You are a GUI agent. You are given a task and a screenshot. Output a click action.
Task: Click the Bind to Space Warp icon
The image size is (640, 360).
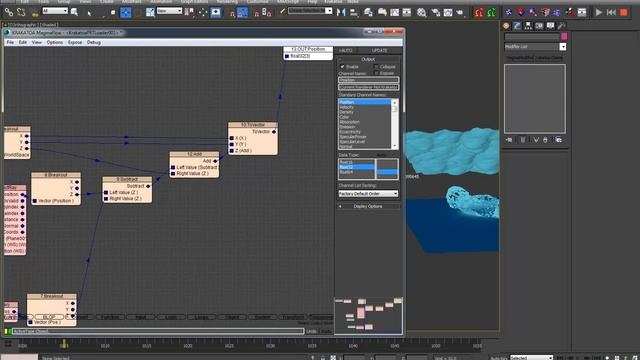click(35, 13)
